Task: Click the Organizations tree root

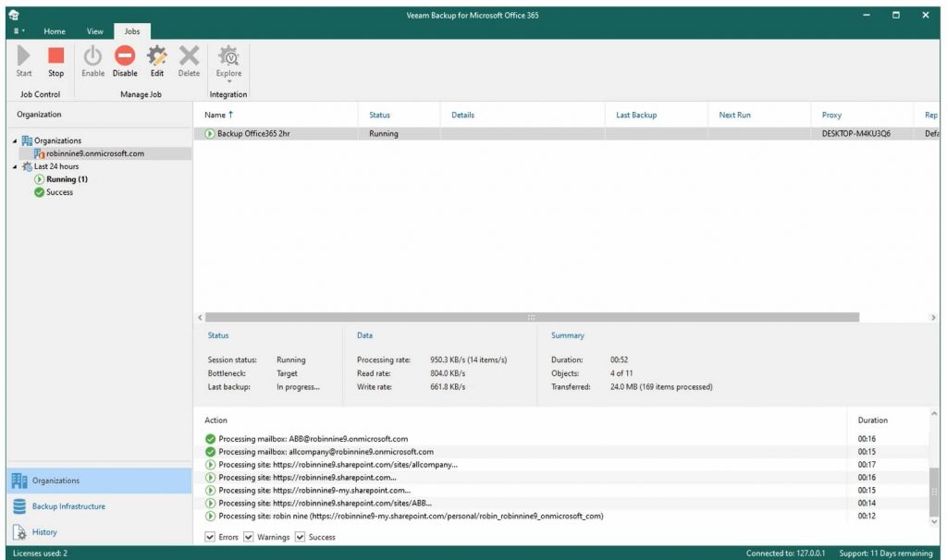Action: [x=57, y=140]
